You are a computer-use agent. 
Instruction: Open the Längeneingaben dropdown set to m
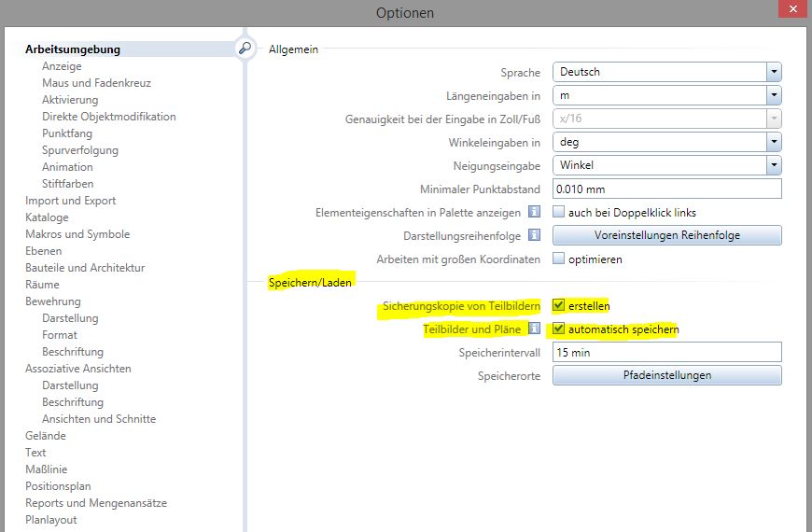coord(773,95)
